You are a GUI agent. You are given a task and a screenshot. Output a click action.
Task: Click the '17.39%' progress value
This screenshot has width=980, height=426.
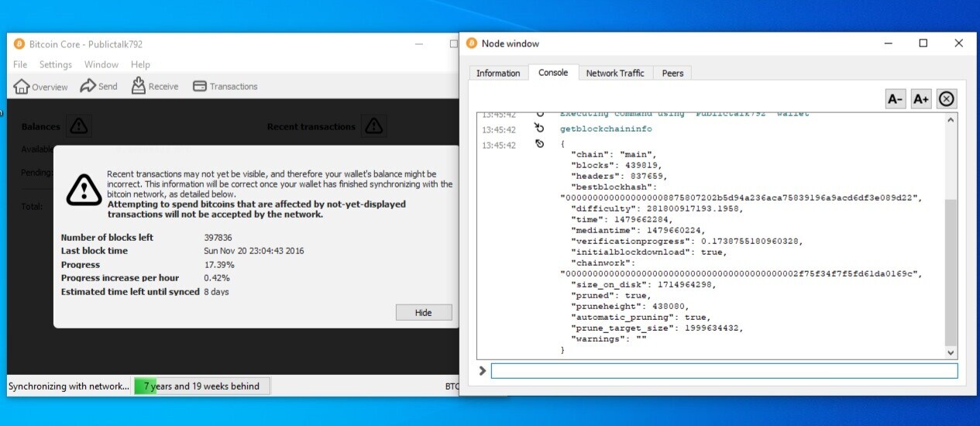click(219, 265)
